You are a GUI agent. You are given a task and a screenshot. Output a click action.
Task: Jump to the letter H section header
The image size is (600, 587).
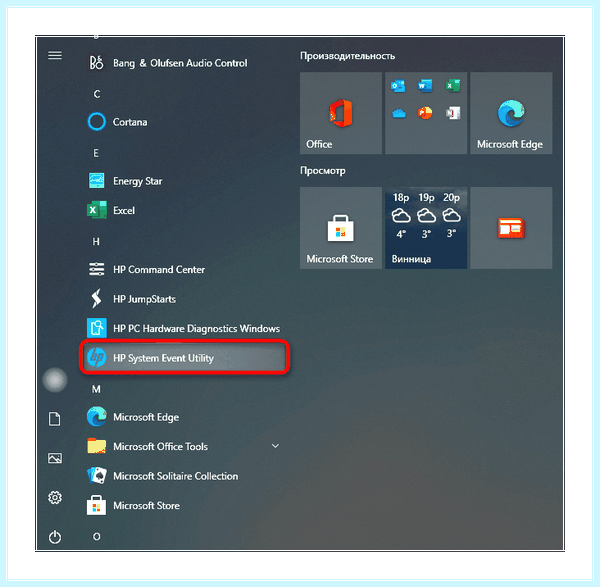point(96,241)
